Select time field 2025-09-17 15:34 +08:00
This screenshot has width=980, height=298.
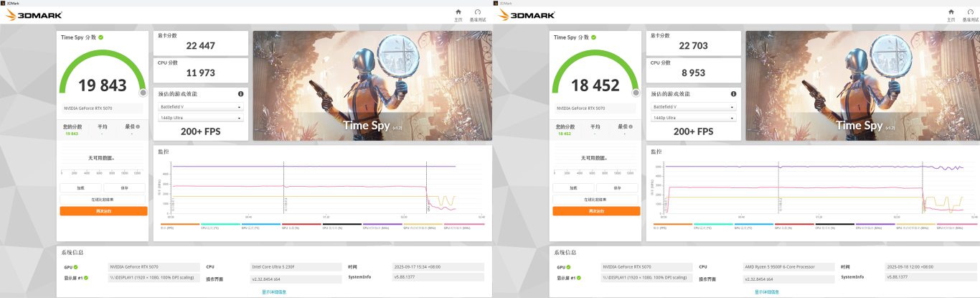(x=438, y=266)
